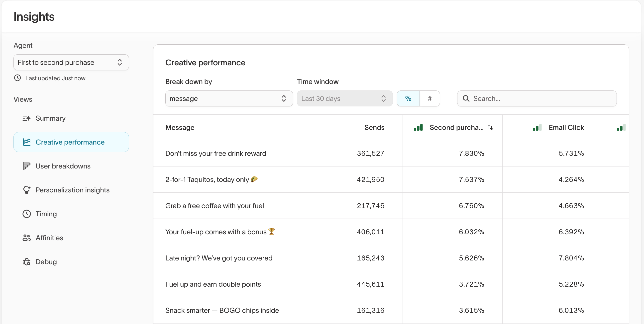Click the bar chart icon beside Email Click header

coord(537,127)
